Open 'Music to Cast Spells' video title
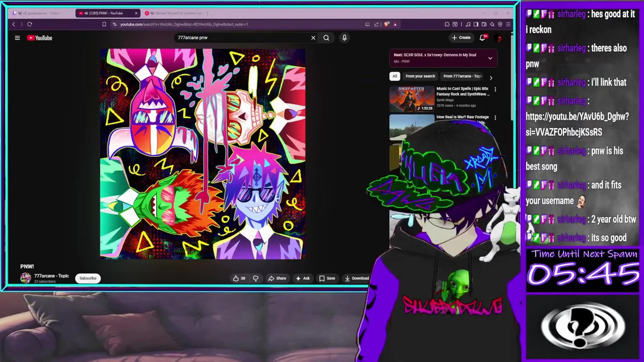Image resolution: width=644 pixels, height=362 pixels. (463, 92)
